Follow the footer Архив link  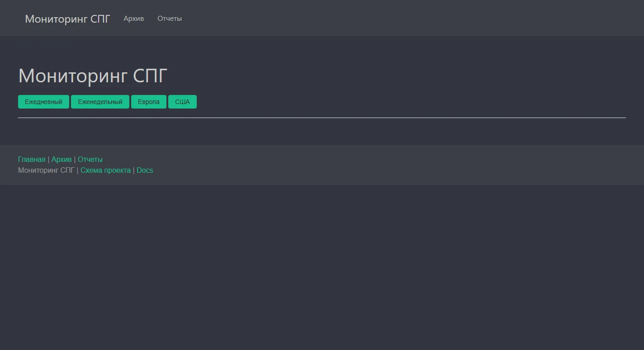click(x=62, y=159)
